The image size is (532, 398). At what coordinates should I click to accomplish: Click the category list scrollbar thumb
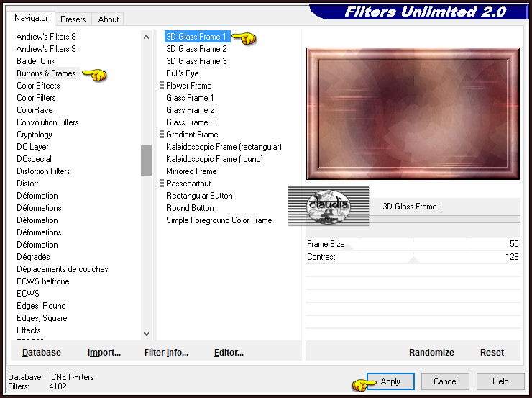click(146, 160)
